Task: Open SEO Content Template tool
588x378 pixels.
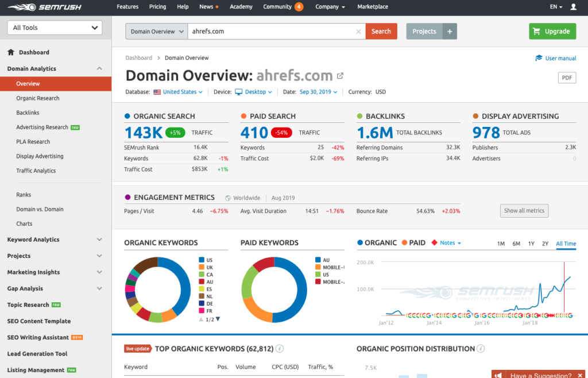Action: click(x=39, y=321)
